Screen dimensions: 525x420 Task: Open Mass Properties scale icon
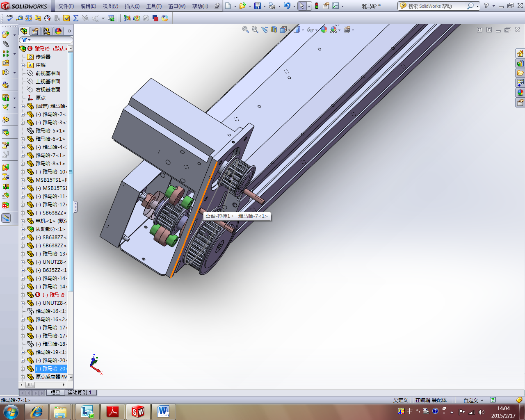pos(29,18)
